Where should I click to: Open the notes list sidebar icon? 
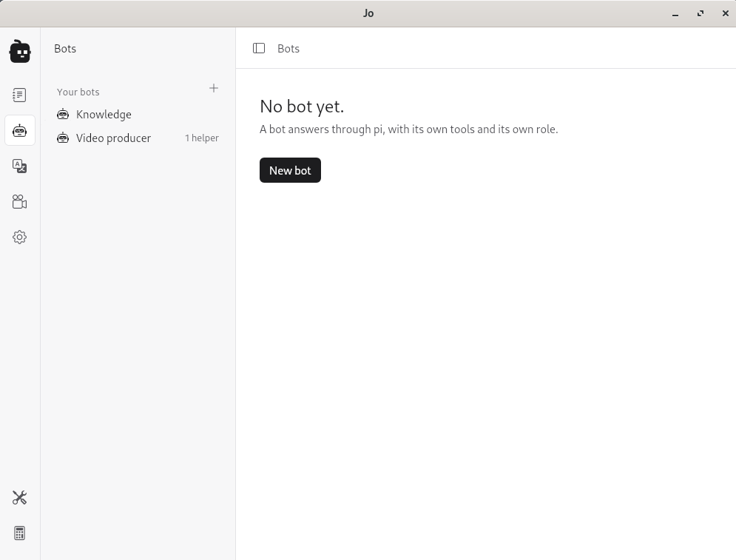click(x=19, y=95)
